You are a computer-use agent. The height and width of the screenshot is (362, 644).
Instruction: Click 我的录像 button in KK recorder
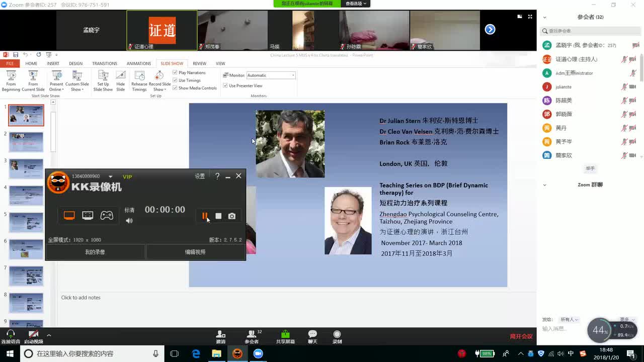coord(95,252)
